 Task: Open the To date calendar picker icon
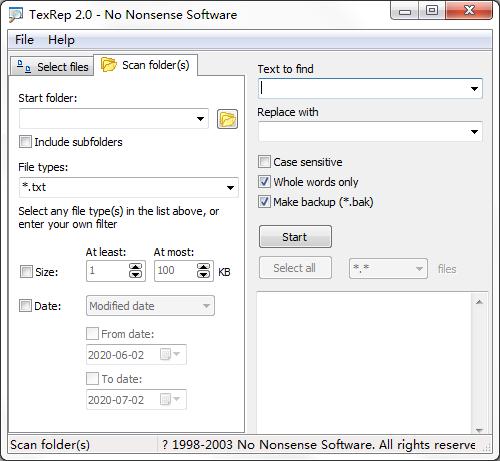(170, 399)
